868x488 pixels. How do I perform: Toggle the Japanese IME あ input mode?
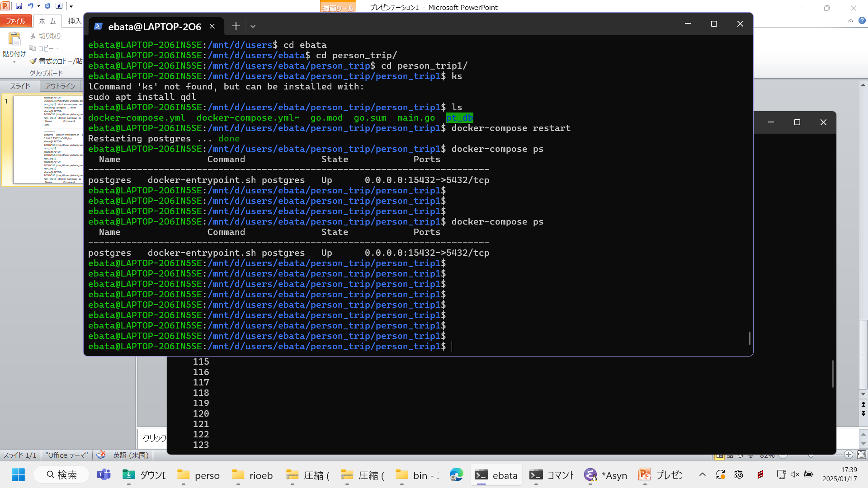coord(739,474)
